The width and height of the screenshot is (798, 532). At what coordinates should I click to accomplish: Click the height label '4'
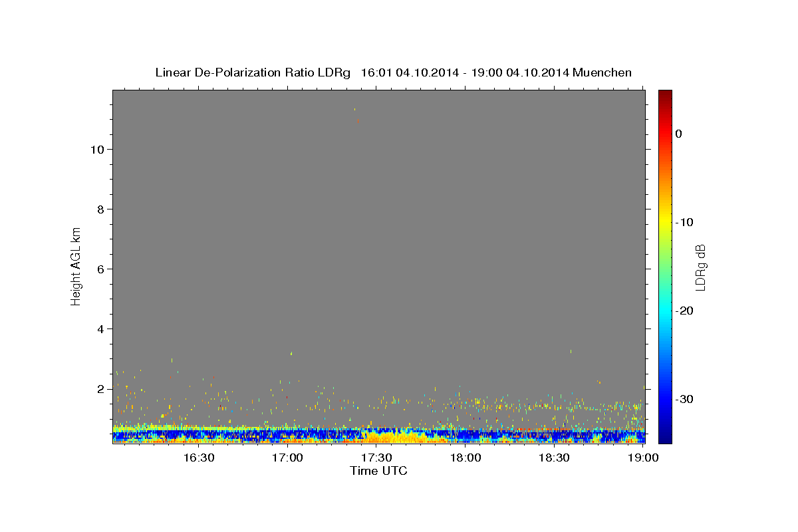click(99, 329)
